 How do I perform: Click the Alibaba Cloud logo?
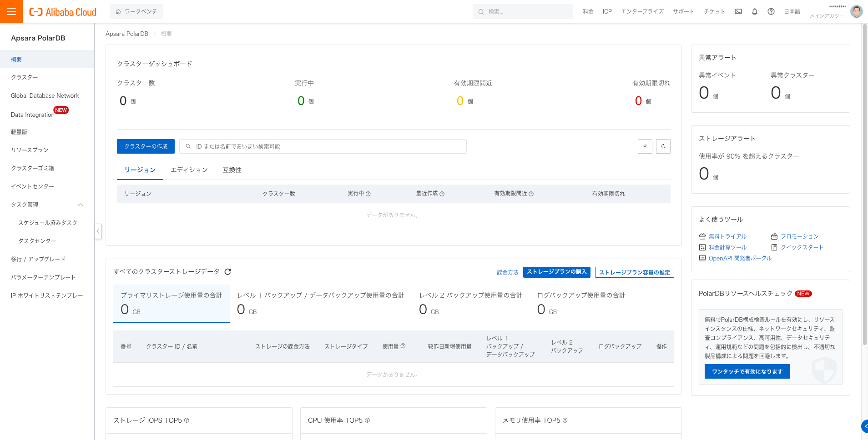click(x=63, y=12)
